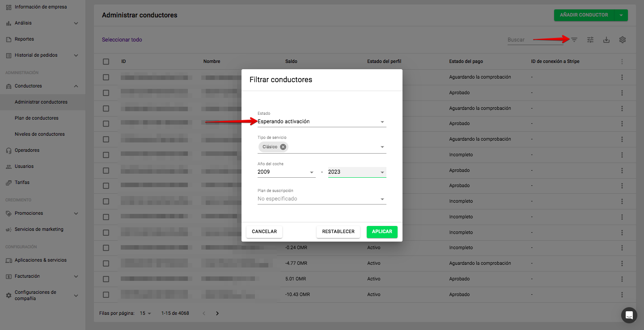Tick the last driver row checkbox
The height and width of the screenshot is (330, 644).
(x=106, y=295)
